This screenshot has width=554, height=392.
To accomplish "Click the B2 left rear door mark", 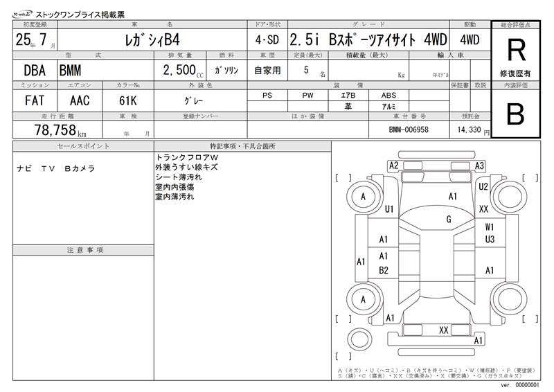I will click(384, 270).
